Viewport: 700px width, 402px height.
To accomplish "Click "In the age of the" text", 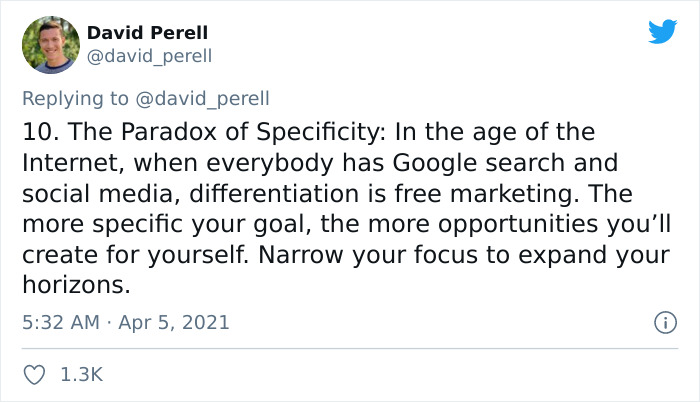I will point(495,132).
